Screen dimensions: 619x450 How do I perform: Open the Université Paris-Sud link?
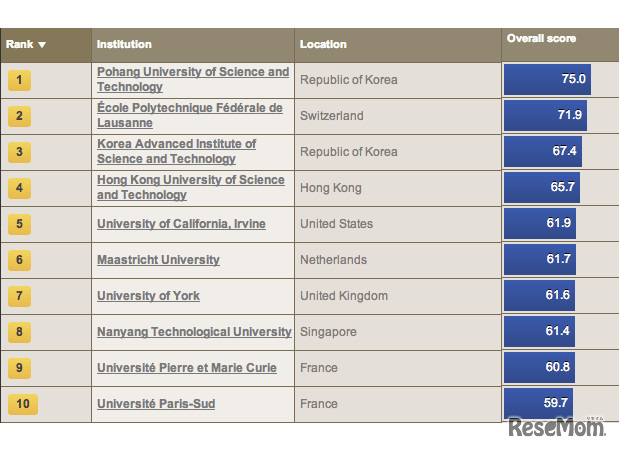155,404
